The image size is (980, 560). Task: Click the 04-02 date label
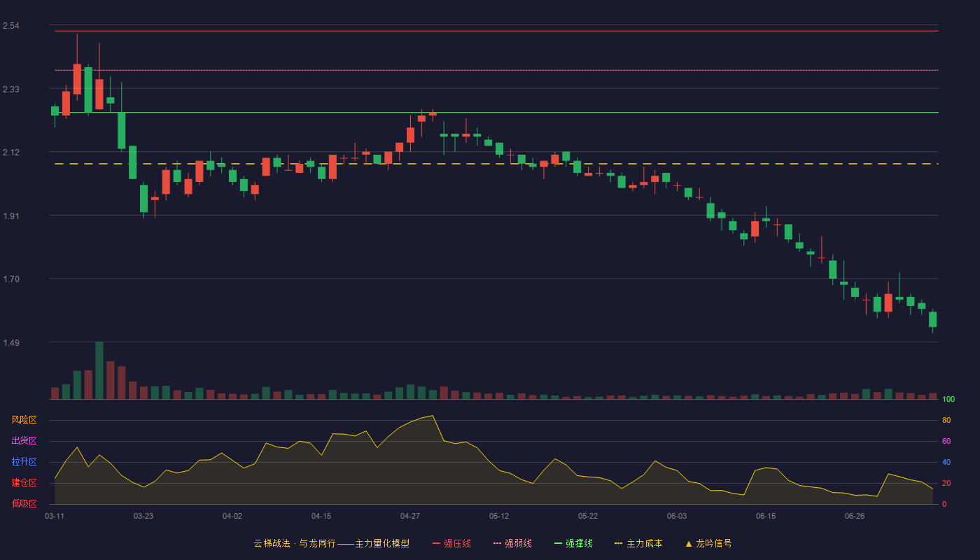click(232, 516)
